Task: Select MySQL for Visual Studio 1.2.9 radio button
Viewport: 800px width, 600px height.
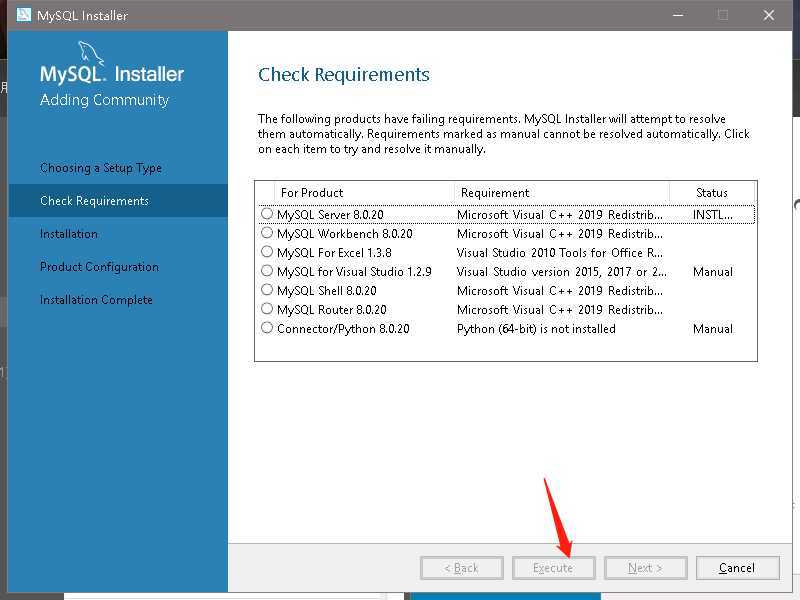Action: tap(267, 270)
